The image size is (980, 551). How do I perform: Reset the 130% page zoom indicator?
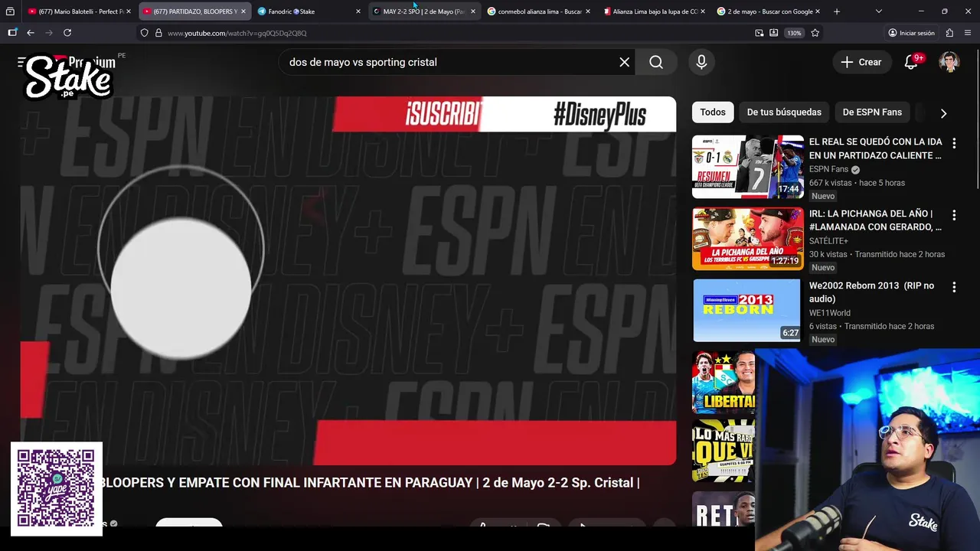(794, 33)
